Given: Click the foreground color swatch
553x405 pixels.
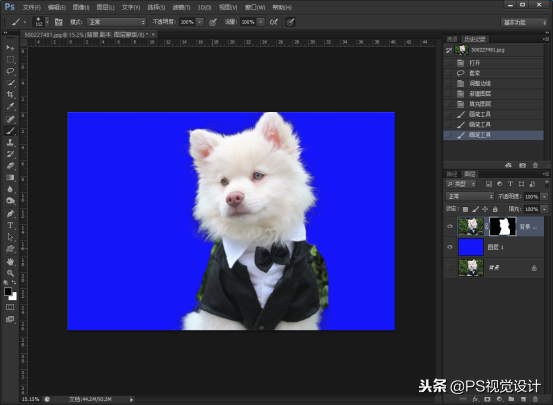Looking at the screenshot, I should [x=8, y=291].
